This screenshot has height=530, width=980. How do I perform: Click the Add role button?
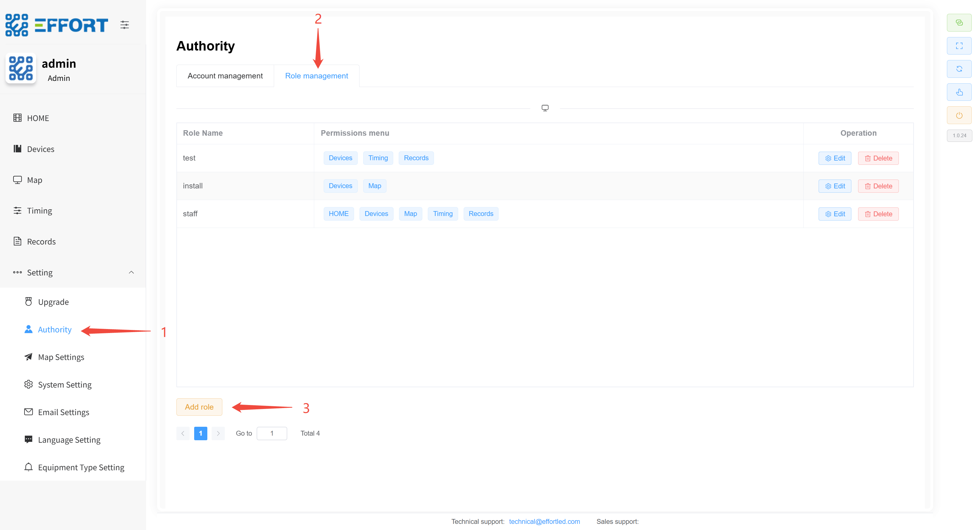pyautogui.click(x=199, y=407)
